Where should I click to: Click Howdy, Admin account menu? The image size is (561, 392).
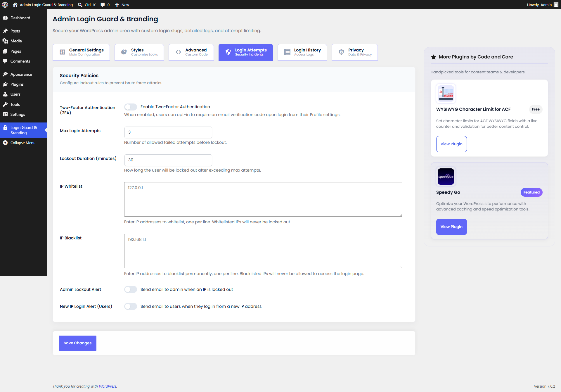tap(542, 5)
